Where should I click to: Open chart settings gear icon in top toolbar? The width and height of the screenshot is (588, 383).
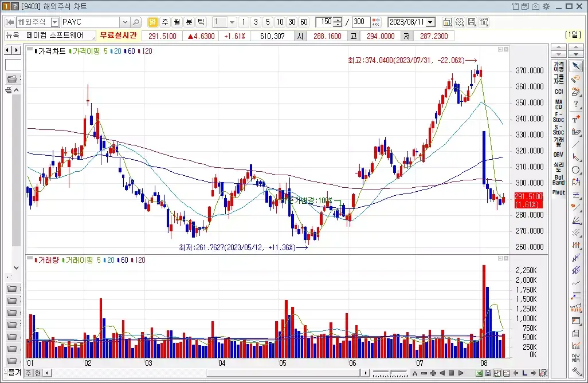[460, 22]
